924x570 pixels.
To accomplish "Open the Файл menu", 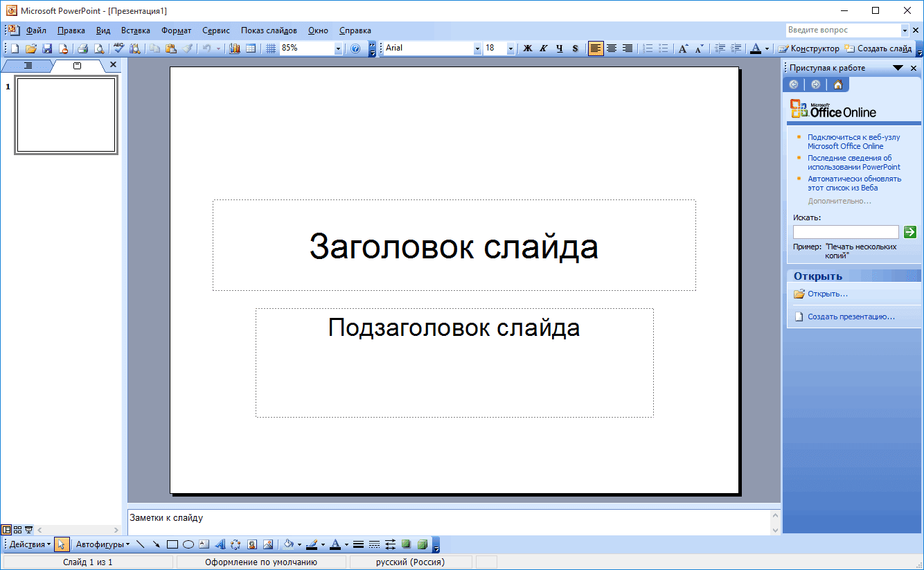I will pos(36,30).
